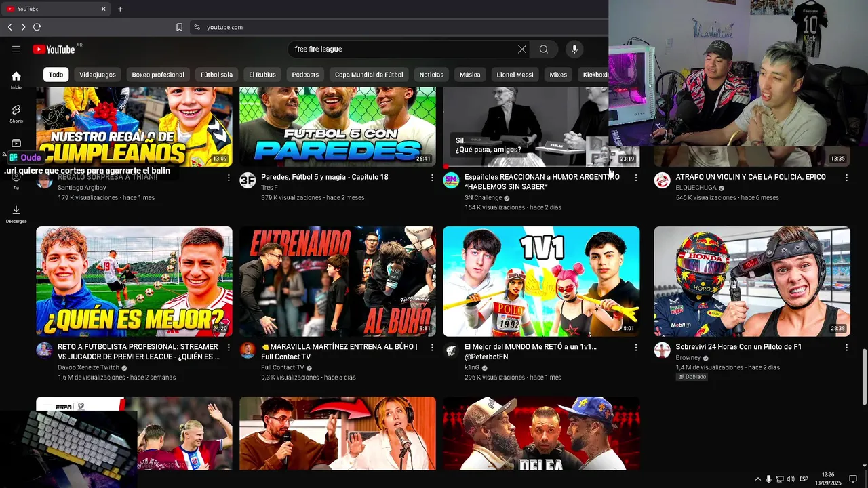The height and width of the screenshot is (488, 868).
Task: Open options for MARAVILLA MARTÍNEZ video
Action: coord(432,348)
